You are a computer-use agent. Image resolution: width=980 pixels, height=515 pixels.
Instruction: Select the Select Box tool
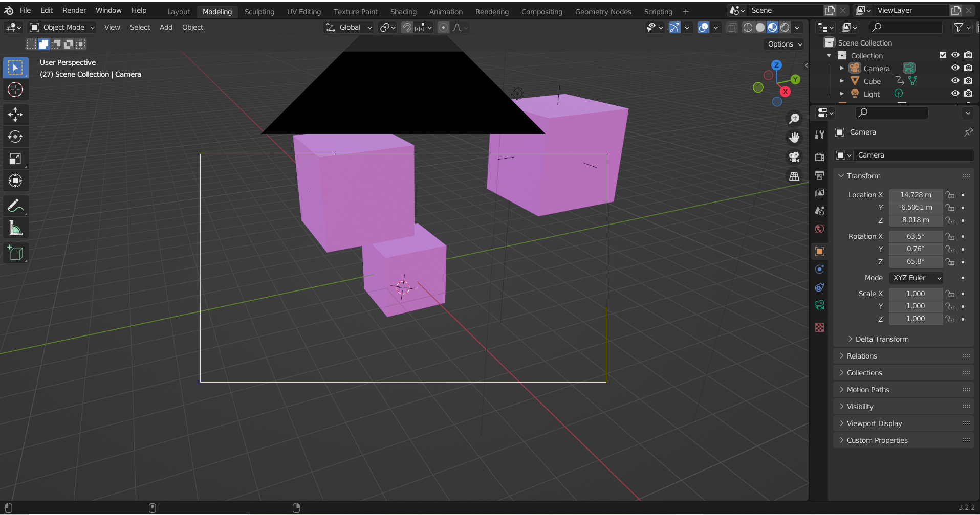tap(15, 68)
